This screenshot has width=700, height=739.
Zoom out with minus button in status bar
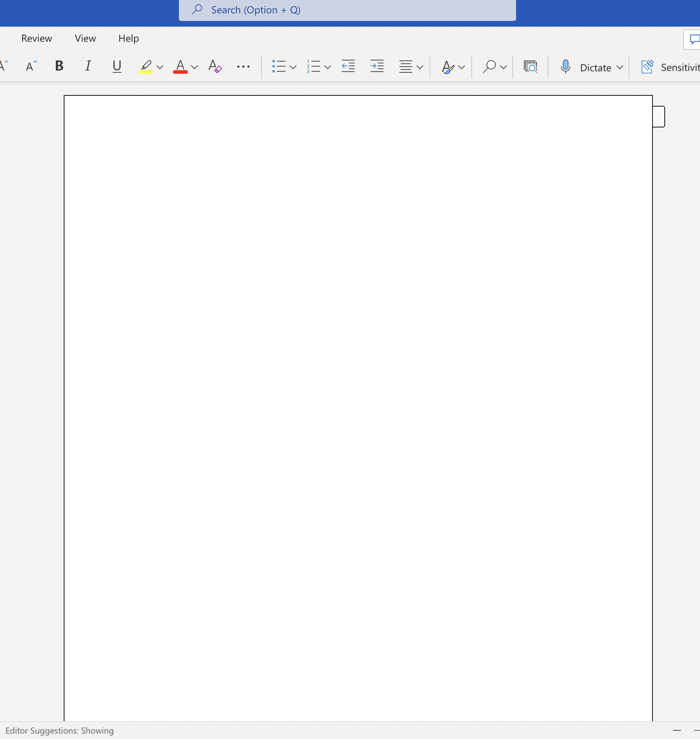tap(677, 730)
